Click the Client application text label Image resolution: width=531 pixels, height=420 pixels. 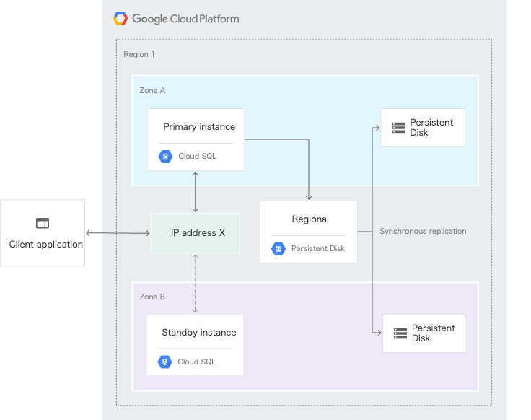click(46, 245)
